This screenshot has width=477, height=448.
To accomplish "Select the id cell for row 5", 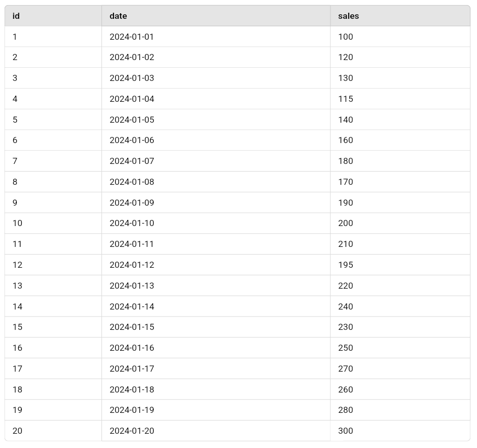I will coord(15,120).
